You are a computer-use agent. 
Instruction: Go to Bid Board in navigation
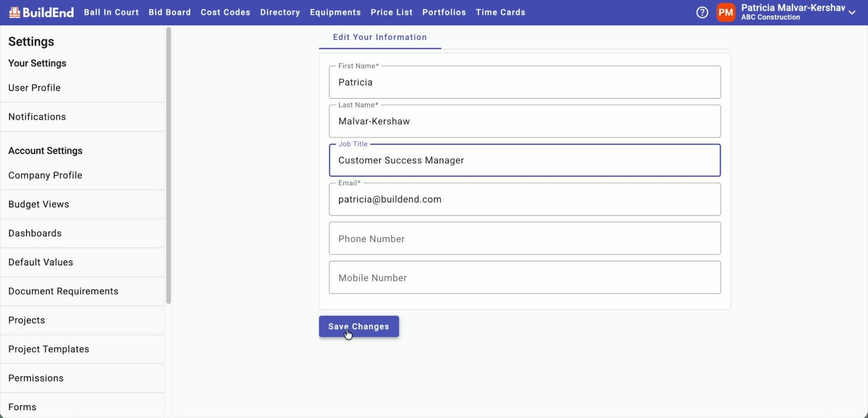point(170,12)
